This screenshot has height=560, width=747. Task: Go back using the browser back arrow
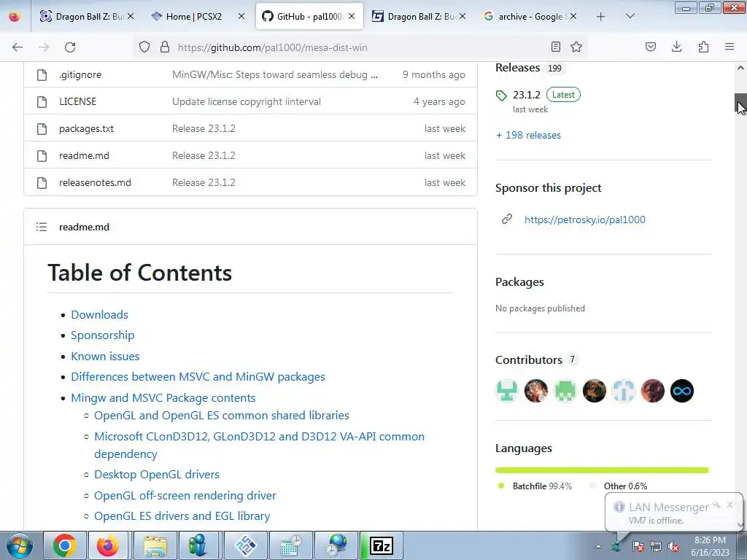tap(18, 47)
